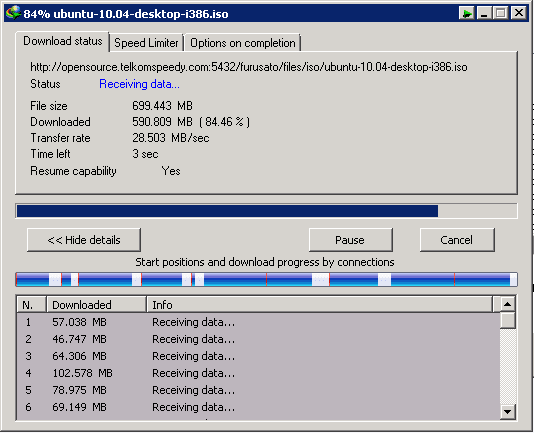The image size is (534, 433).
Task: Select connection 1 row with 57.038 MB
Action: click(258, 322)
